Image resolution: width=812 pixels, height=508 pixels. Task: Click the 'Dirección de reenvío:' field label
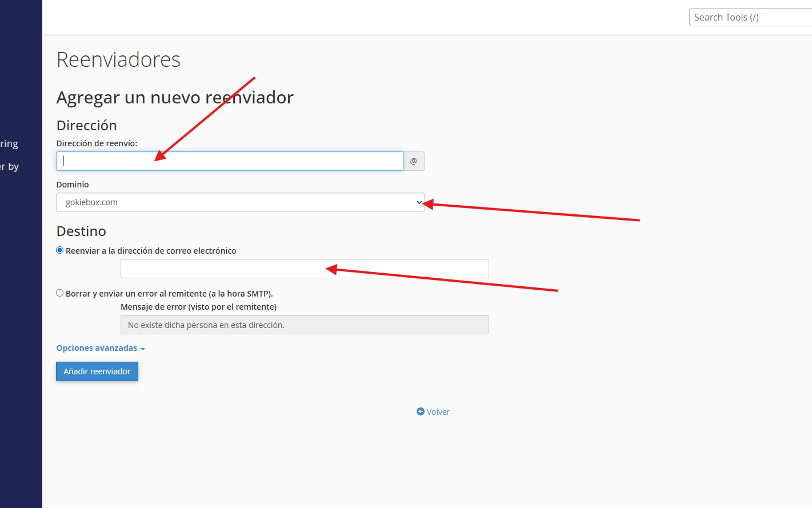click(97, 143)
